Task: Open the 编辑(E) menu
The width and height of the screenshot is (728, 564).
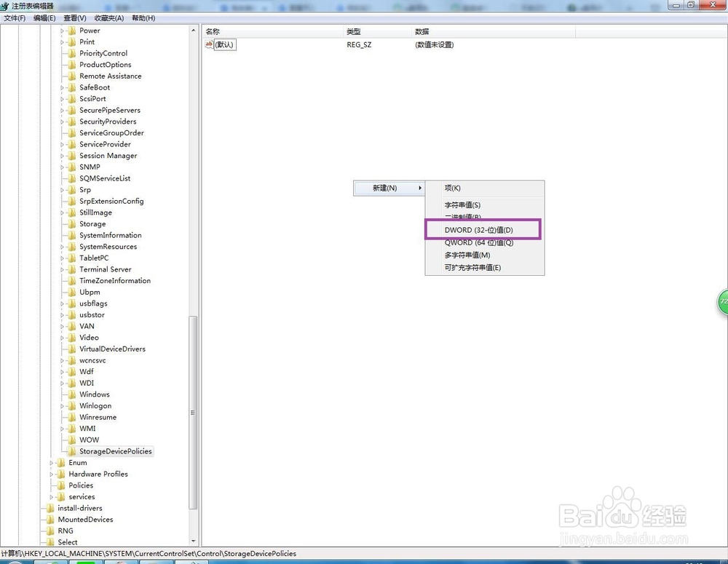Action: click(44, 18)
